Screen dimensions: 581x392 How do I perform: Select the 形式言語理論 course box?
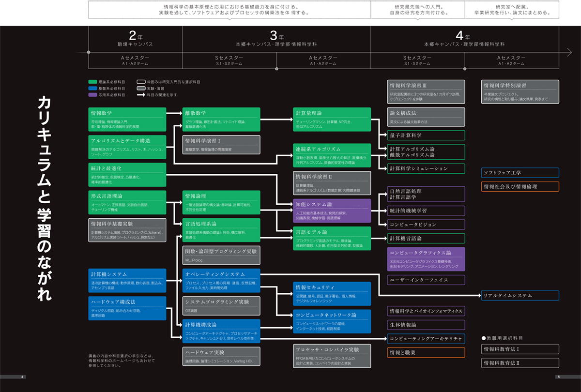coord(127,202)
